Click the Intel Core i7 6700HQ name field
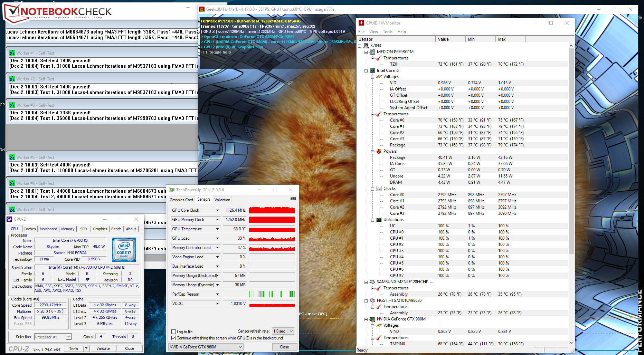The image size is (644, 355). tap(70, 240)
